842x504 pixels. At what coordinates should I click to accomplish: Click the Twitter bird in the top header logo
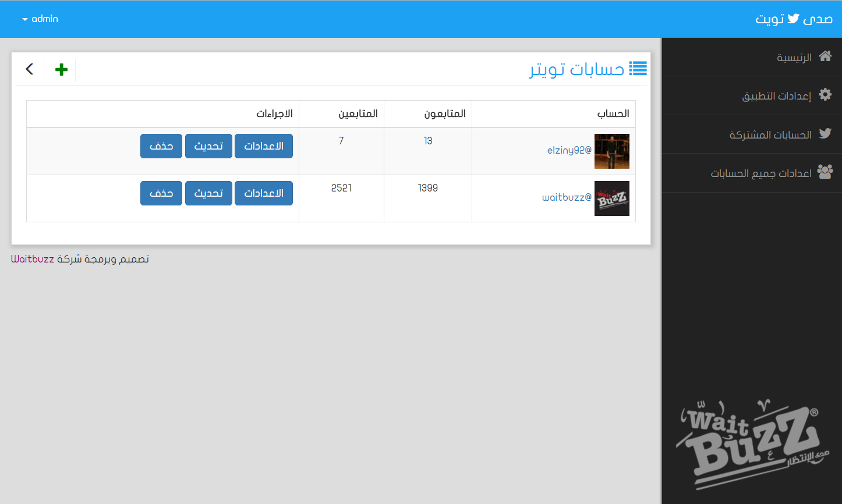click(794, 19)
